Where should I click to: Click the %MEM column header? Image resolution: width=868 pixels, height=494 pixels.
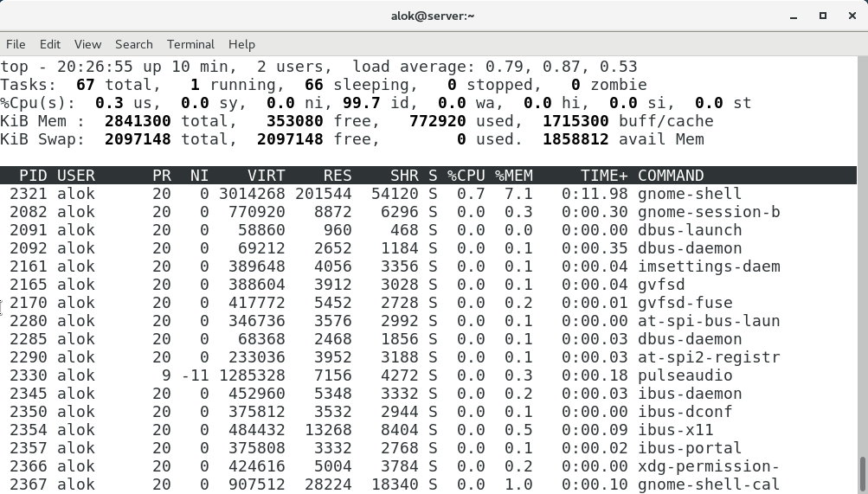(x=514, y=176)
